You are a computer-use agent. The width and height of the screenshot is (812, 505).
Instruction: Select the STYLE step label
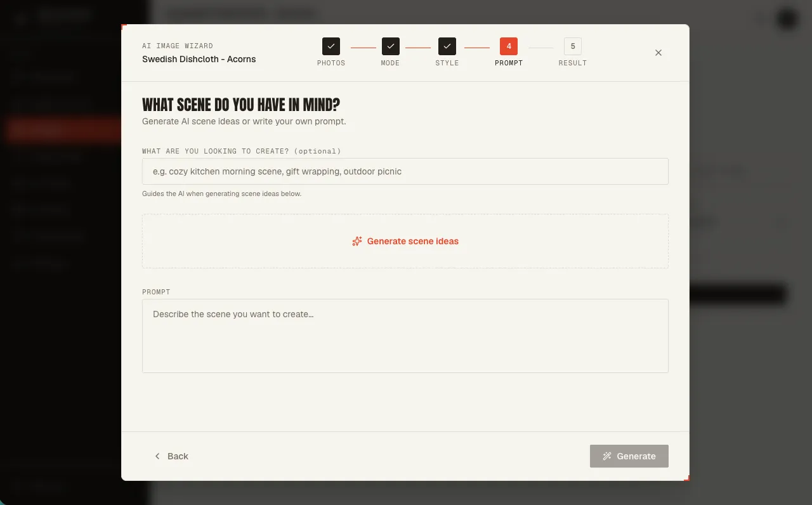(447, 63)
